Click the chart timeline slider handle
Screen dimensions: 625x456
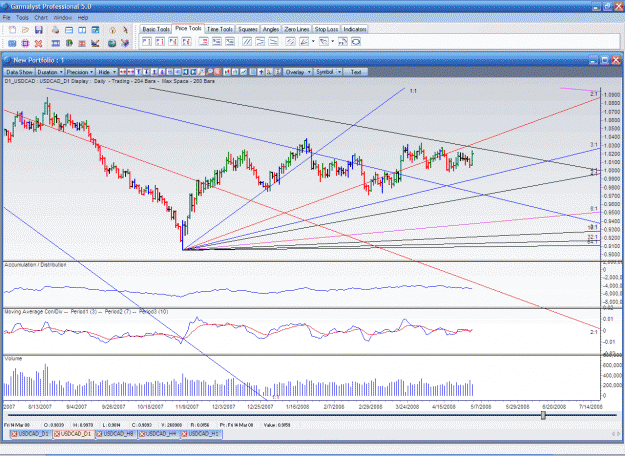click(x=543, y=416)
